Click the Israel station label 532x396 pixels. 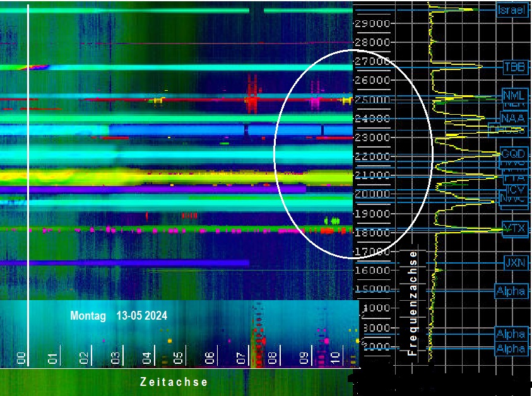pos(512,10)
